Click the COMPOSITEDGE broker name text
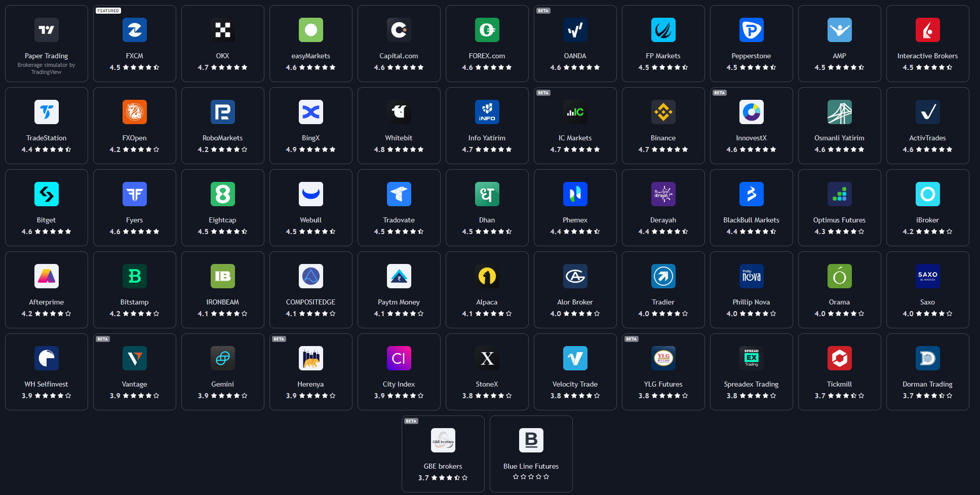This screenshot has height=495, width=980. pyautogui.click(x=311, y=302)
